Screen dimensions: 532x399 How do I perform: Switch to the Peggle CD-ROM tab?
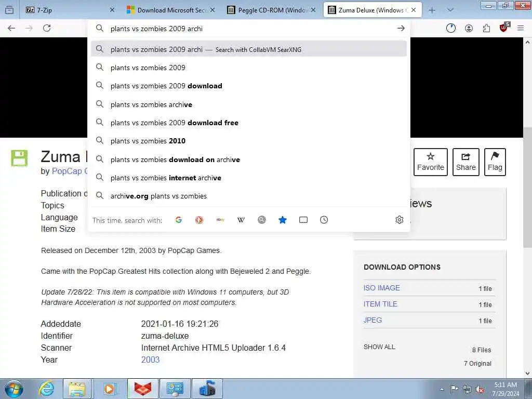click(270, 10)
